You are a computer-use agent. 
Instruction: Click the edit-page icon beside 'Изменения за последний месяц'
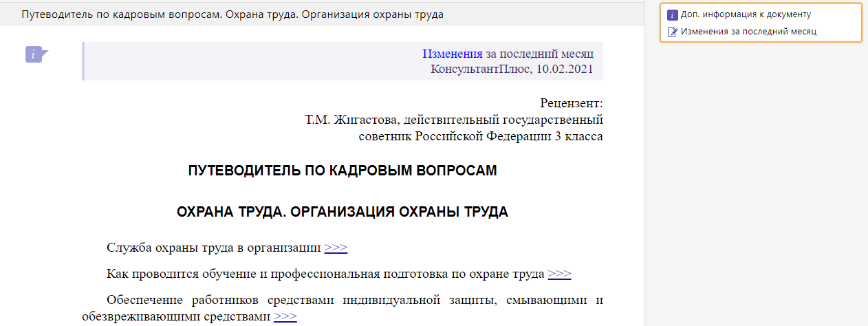pyautogui.click(x=673, y=32)
